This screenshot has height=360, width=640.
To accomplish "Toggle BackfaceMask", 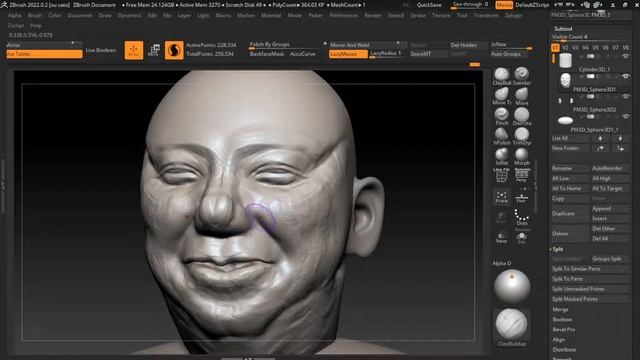I will click(x=267, y=54).
